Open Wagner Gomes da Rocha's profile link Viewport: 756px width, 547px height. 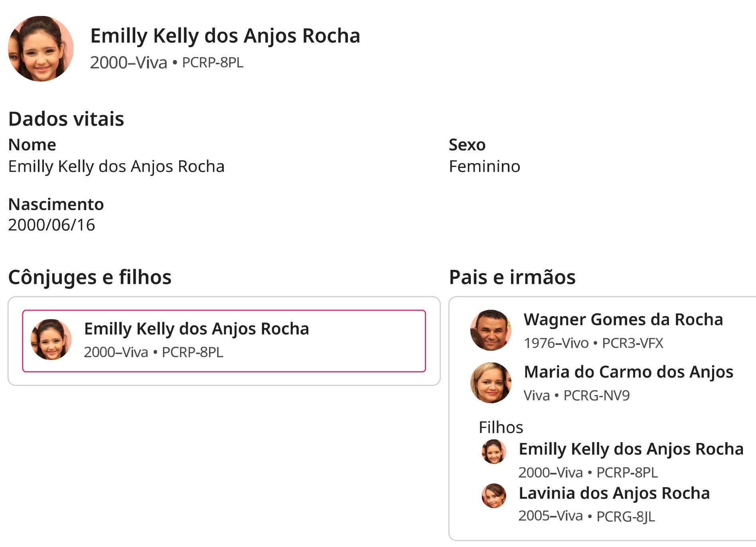pyautogui.click(x=623, y=319)
